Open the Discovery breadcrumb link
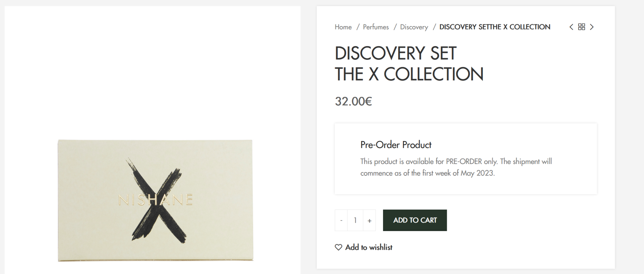Image resolution: width=644 pixels, height=274 pixels. [414, 27]
